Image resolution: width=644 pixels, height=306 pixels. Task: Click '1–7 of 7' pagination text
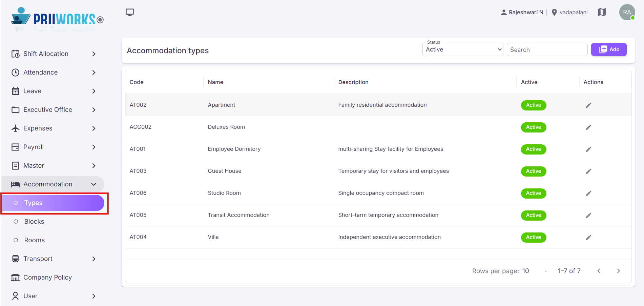pyautogui.click(x=569, y=271)
